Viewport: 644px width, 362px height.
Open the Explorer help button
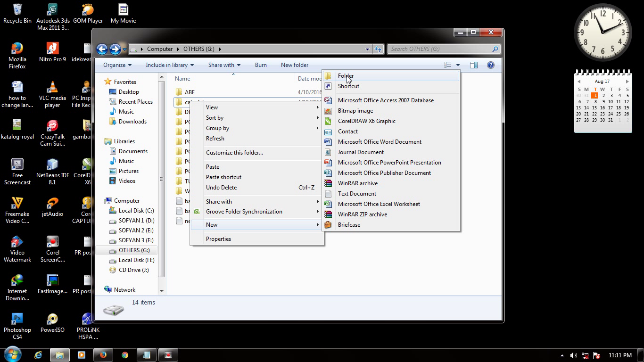[490, 65]
